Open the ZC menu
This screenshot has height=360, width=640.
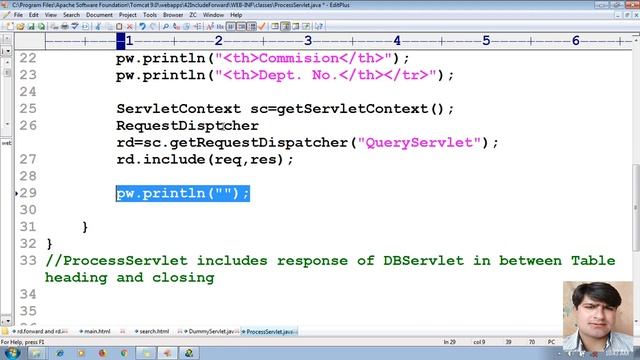point(193,15)
